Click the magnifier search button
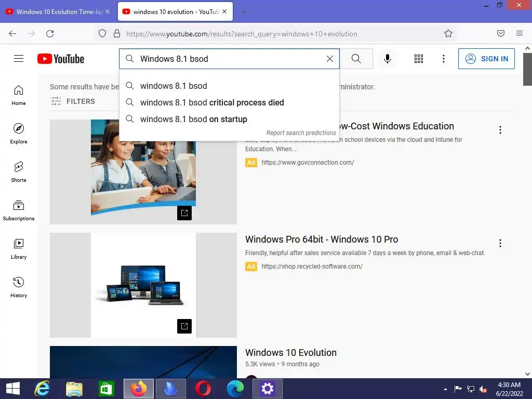532x399 pixels. 356,59
